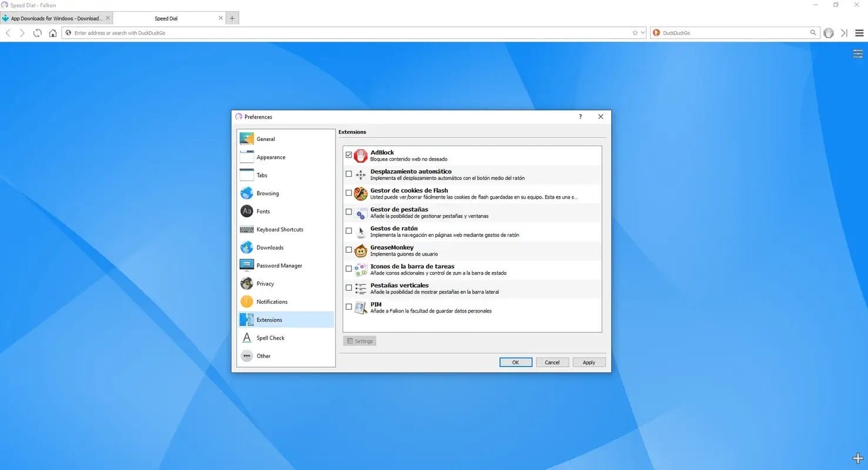Image resolution: width=868 pixels, height=470 pixels.
Task: Enable the GreaseMonkey extension checkbox
Action: [x=349, y=250]
